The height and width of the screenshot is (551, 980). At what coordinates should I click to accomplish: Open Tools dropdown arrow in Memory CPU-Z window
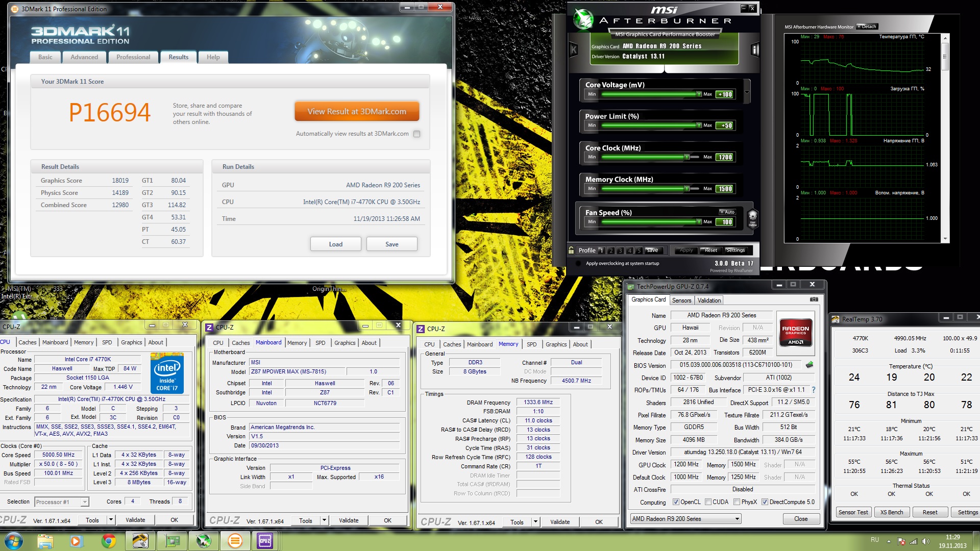click(535, 522)
